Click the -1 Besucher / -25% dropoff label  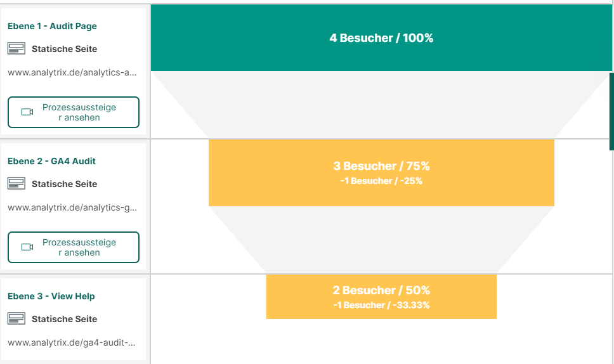[x=381, y=181]
